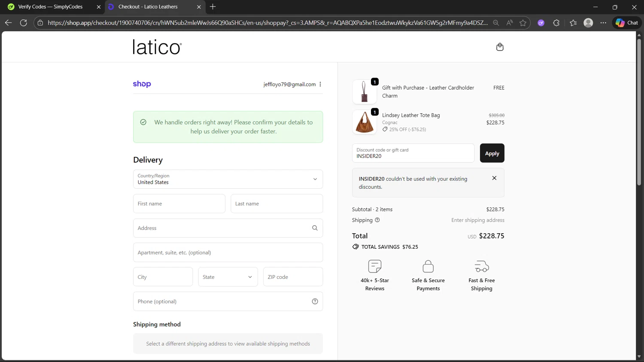This screenshot has height=362, width=644.
Task: Click the Shipping method heading
Action: click(x=157, y=324)
